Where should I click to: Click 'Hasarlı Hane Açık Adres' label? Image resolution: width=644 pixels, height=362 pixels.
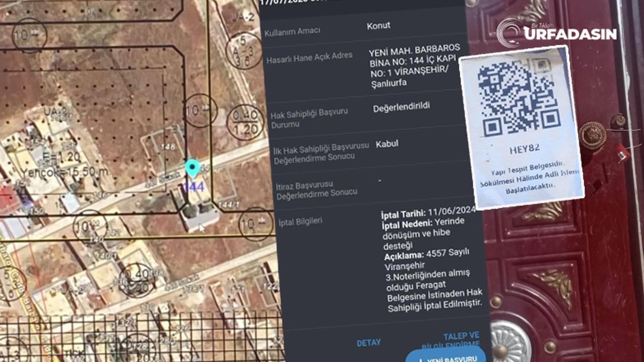click(x=309, y=58)
